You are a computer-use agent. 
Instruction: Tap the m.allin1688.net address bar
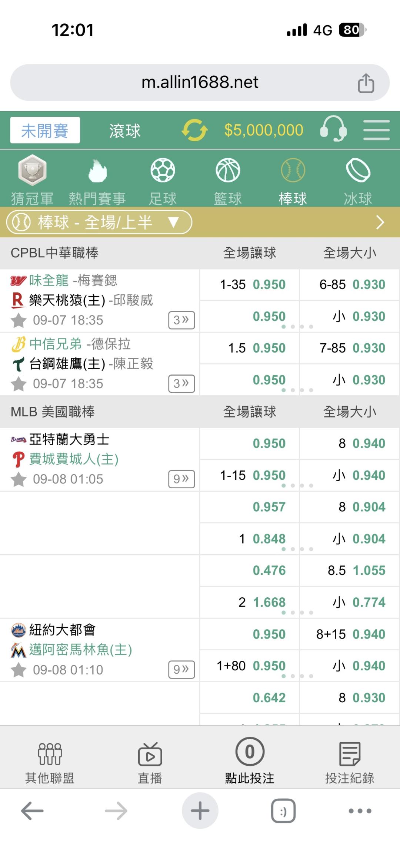(200, 82)
